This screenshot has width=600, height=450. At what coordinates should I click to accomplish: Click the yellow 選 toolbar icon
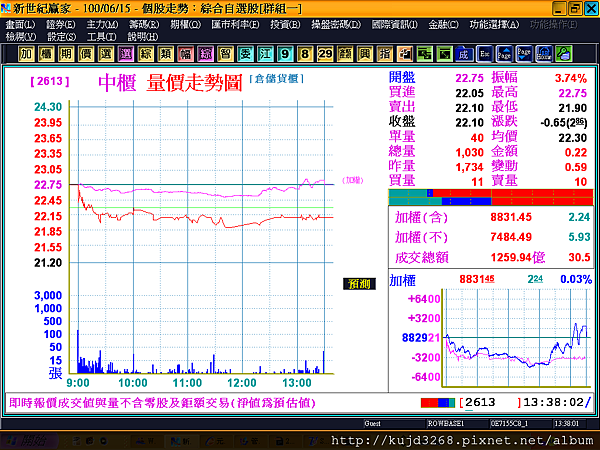106,54
